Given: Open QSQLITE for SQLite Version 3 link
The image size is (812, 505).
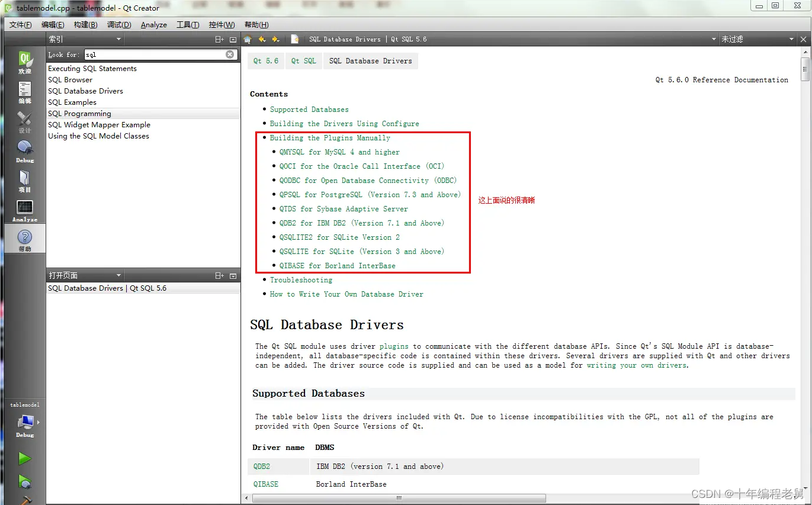Looking at the screenshot, I should [362, 252].
